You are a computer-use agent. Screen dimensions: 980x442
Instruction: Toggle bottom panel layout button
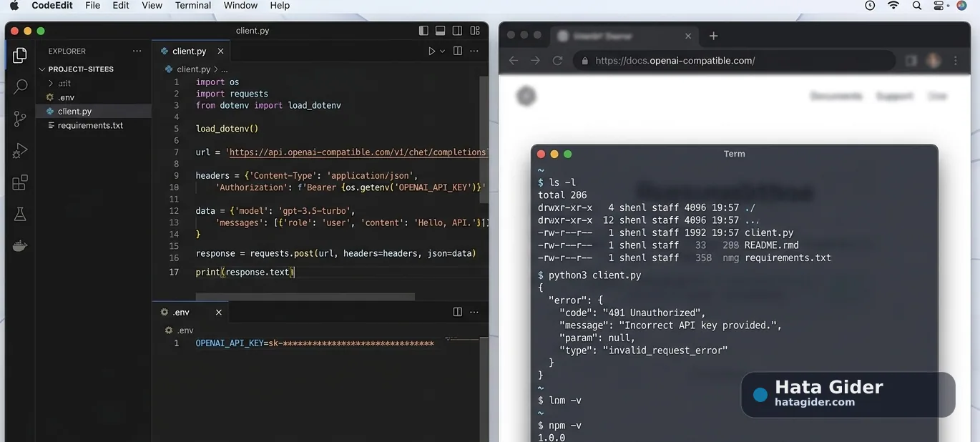point(441,31)
